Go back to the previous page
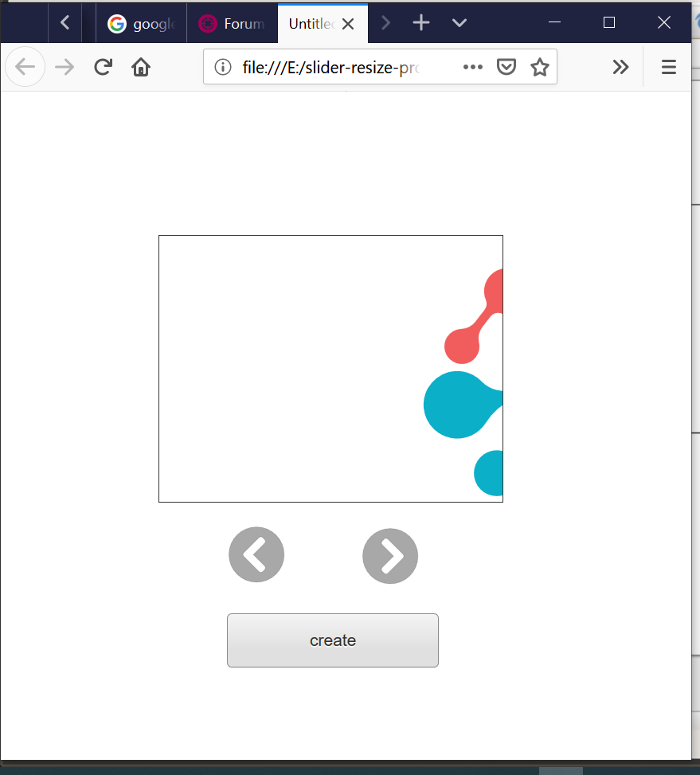The height and width of the screenshot is (775, 700). pyautogui.click(x=25, y=67)
